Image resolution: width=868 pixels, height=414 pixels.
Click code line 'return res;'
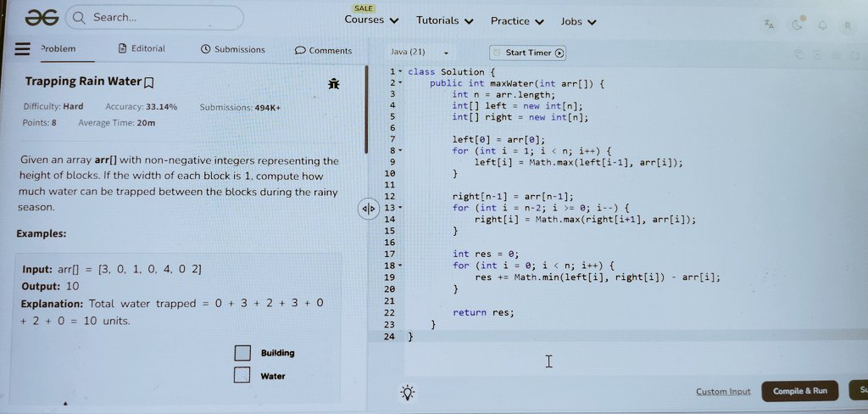(483, 312)
